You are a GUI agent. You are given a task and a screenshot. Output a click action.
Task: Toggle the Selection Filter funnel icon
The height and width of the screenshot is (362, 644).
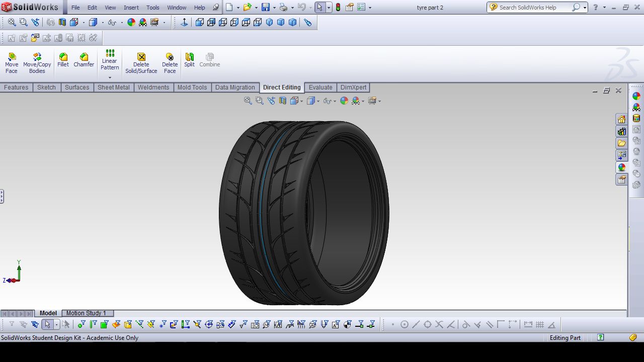(12, 325)
